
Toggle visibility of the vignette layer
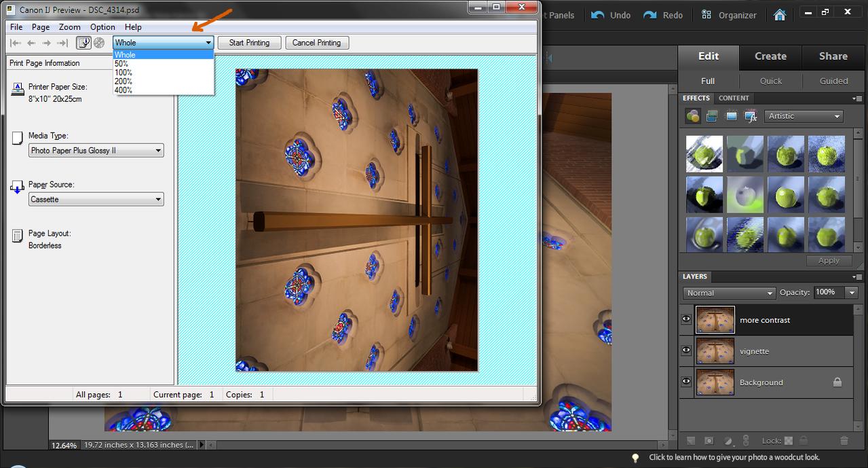[x=686, y=351]
